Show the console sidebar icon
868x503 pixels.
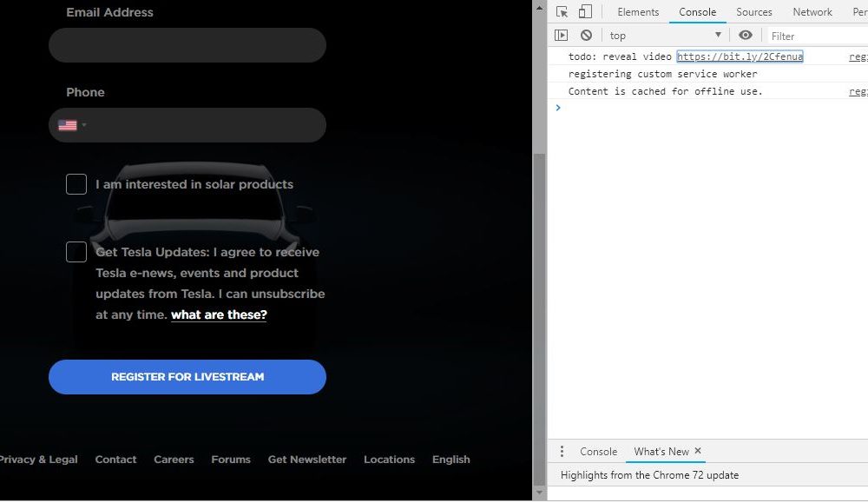(561, 36)
